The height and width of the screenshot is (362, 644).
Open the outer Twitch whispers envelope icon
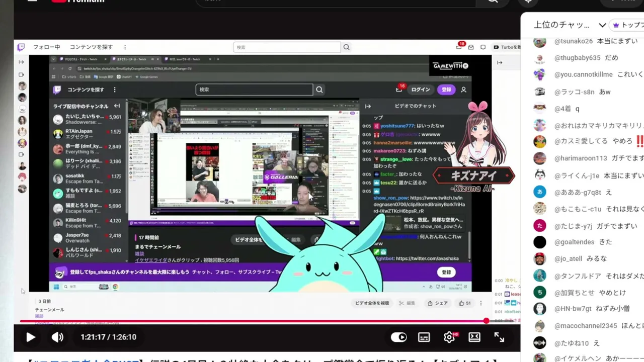coord(471,47)
